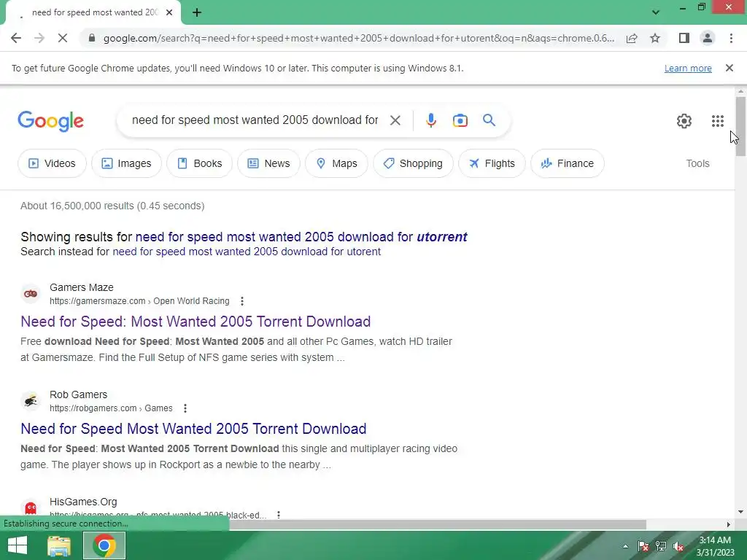Filter results by Finance
Screen dimensions: 747x560
(568, 163)
